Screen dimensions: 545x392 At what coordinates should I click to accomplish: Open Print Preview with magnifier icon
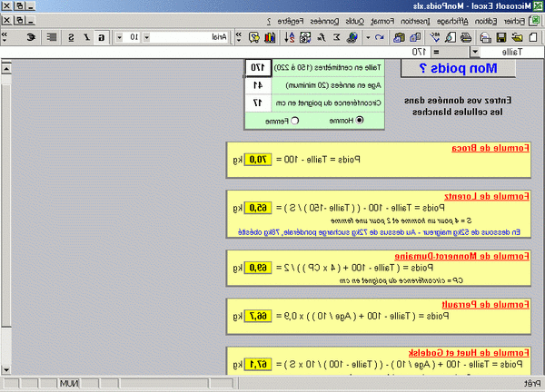pos(451,37)
